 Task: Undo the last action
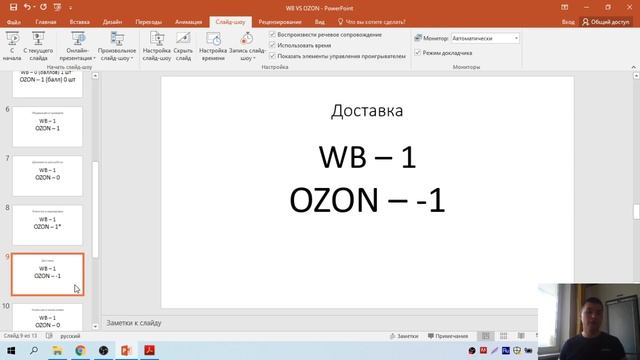pos(27,7)
